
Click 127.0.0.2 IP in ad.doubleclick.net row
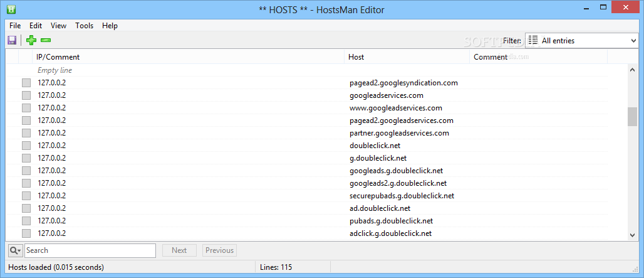(52, 208)
